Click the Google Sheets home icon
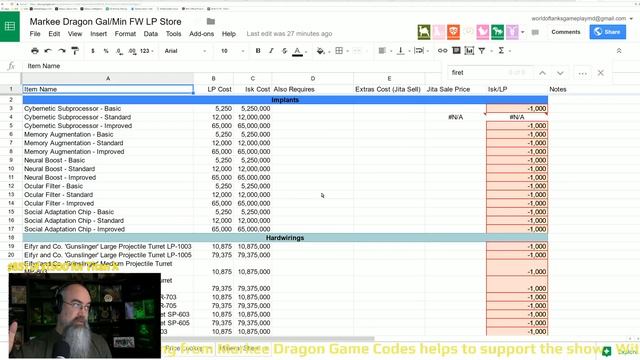Image resolution: width=640 pixels, height=360 pixels. [10, 27]
